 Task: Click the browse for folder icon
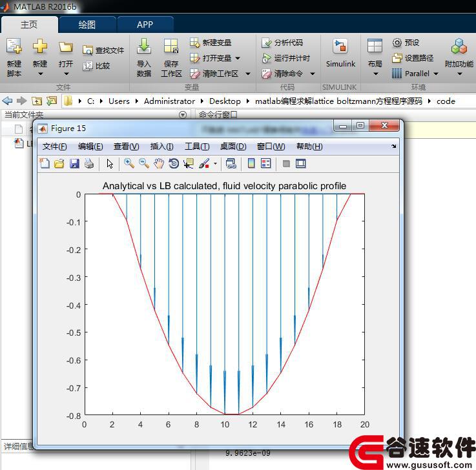52,101
